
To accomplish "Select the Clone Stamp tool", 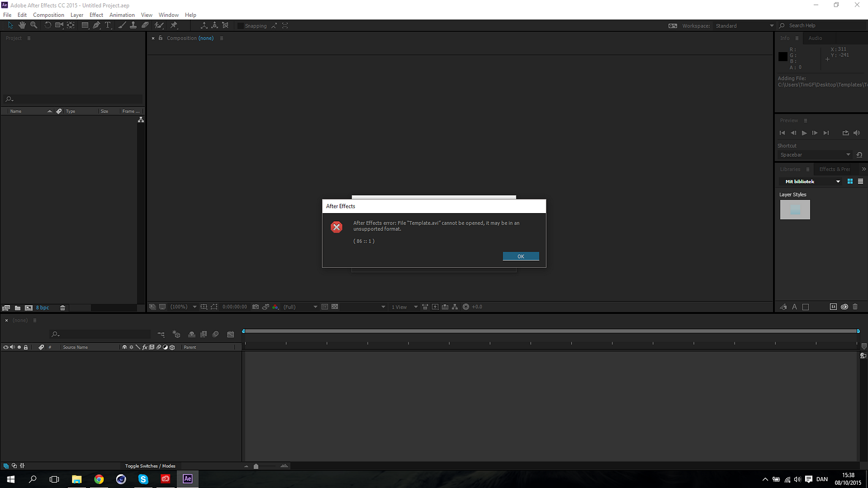I will tap(133, 25).
